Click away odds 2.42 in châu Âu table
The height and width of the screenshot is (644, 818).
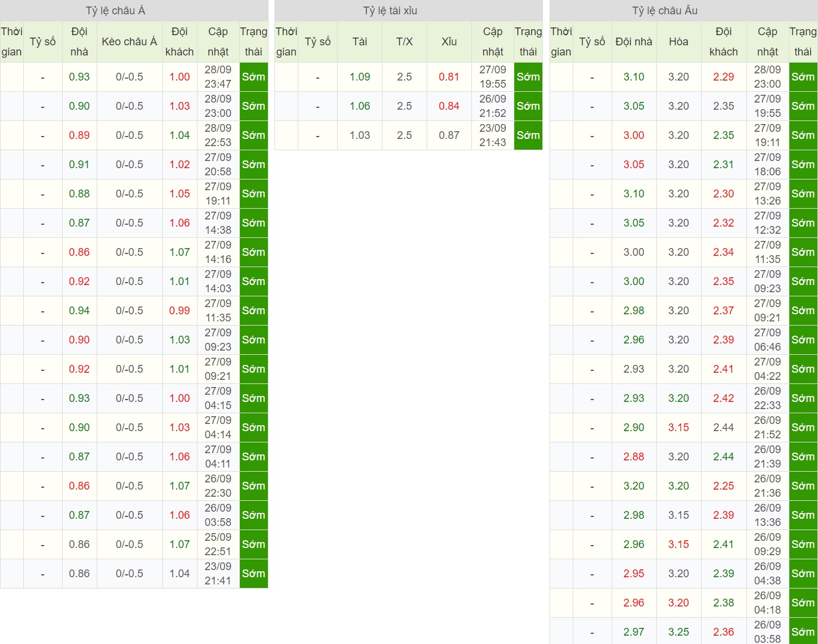[724, 398]
